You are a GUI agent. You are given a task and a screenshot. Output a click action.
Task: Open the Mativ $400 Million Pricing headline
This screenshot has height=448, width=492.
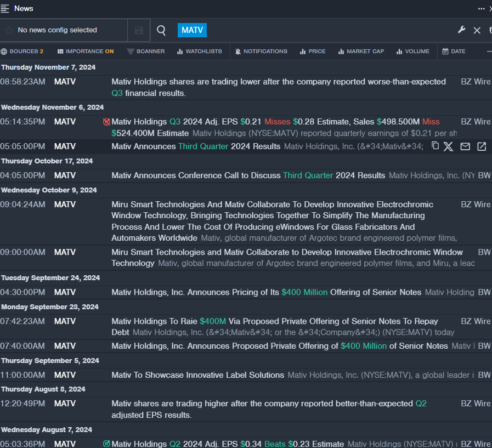(266, 292)
